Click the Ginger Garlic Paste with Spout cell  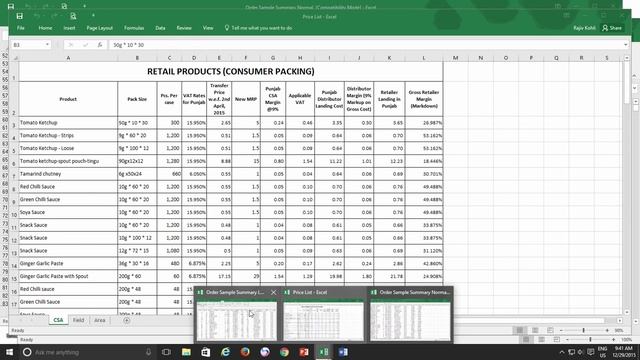click(68, 276)
